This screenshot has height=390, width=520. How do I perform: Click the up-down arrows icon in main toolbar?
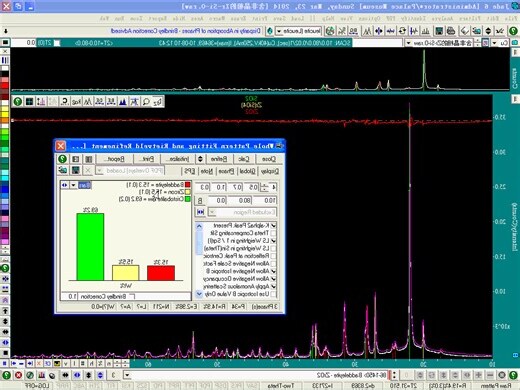click(x=488, y=31)
